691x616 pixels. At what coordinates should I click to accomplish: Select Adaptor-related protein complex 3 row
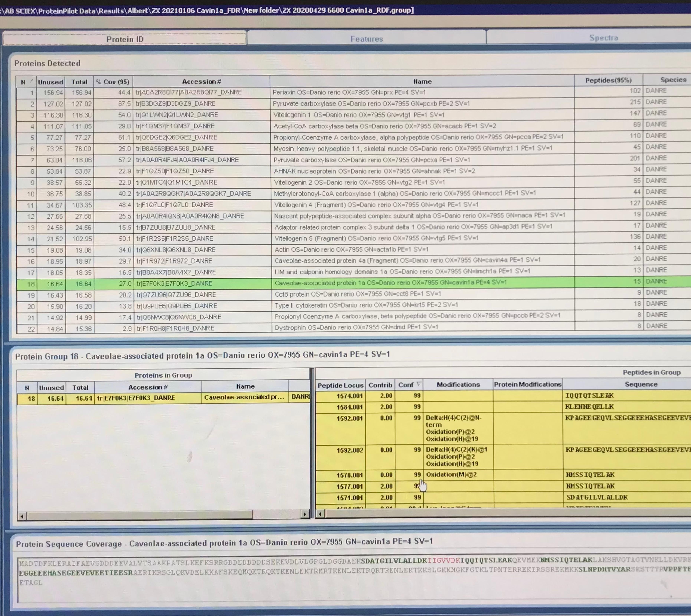click(354, 227)
